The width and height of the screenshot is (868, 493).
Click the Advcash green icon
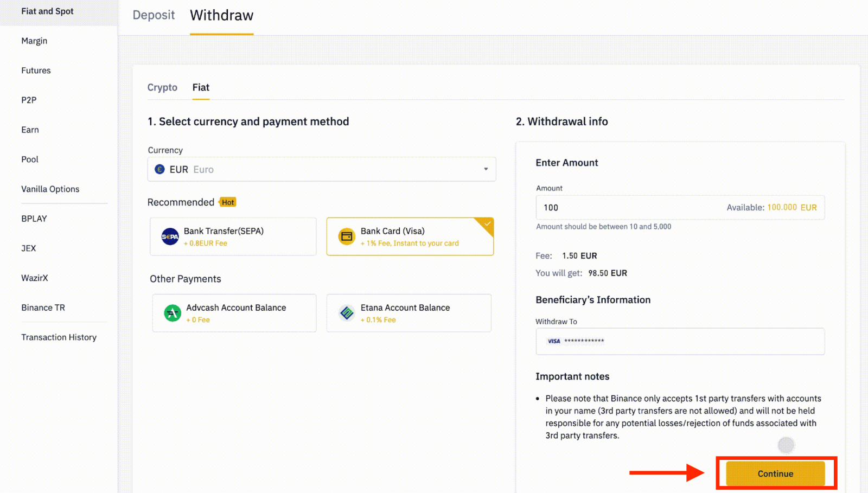[x=171, y=313]
